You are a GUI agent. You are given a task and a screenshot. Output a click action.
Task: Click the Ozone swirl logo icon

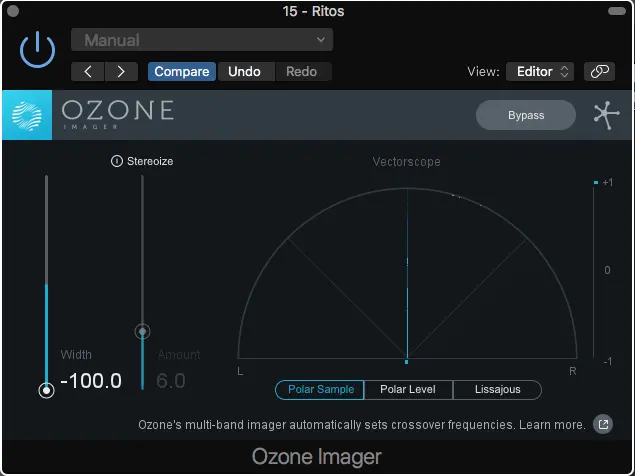(x=27, y=115)
